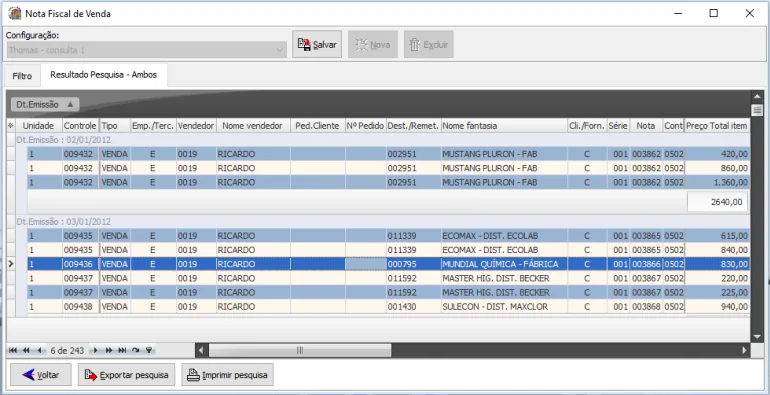The image size is (770, 395).
Task: Click the Nota Fiscal window icon
Action: (15, 13)
